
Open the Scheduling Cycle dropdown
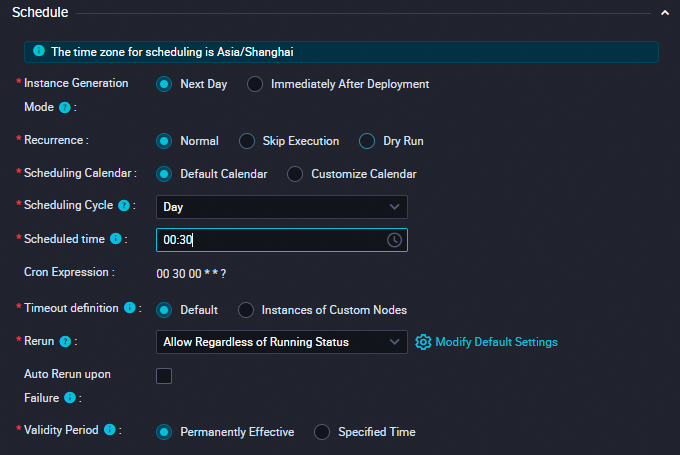(x=282, y=207)
